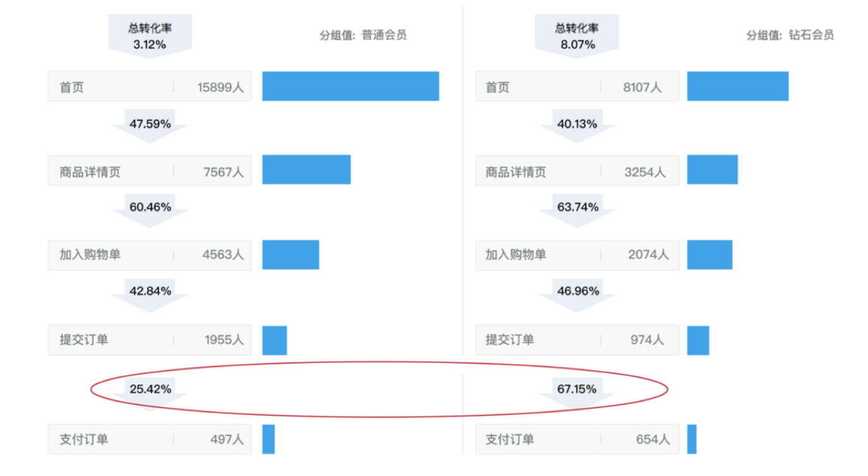868x476 pixels.
Task: Open the 商品详情页 3254人 step
Action: pos(577,170)
